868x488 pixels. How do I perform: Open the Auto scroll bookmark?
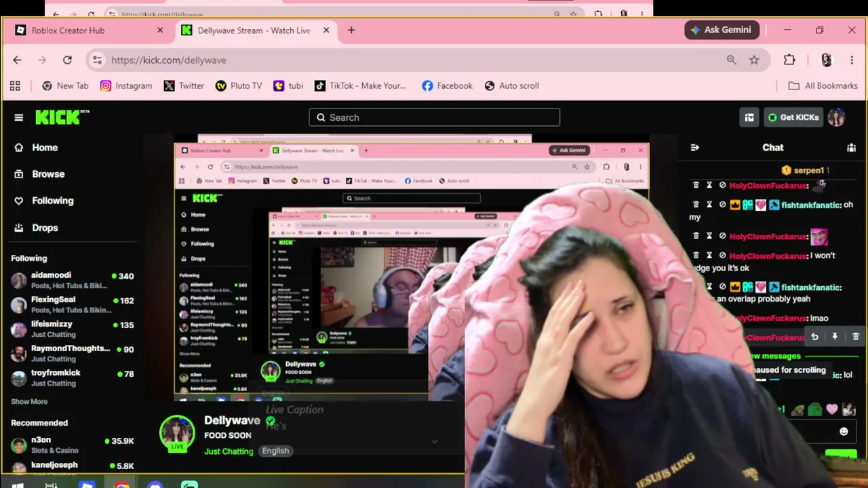tap(512, 85)
